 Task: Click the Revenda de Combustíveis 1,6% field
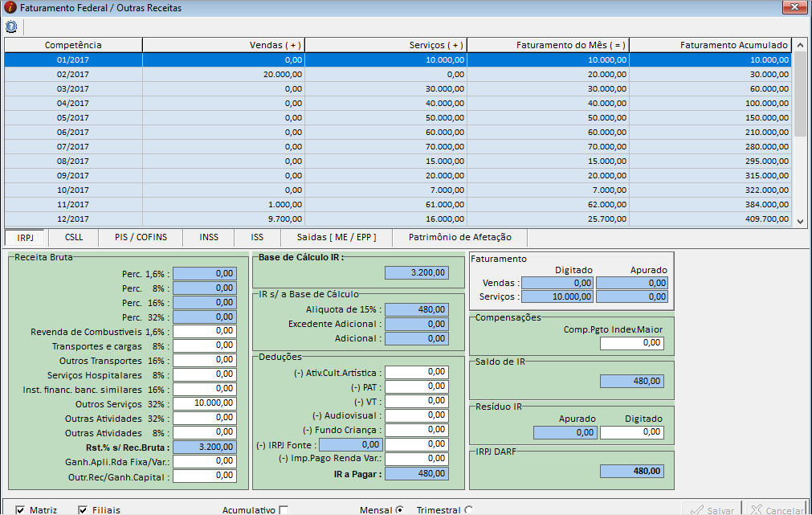click(205, 331)
